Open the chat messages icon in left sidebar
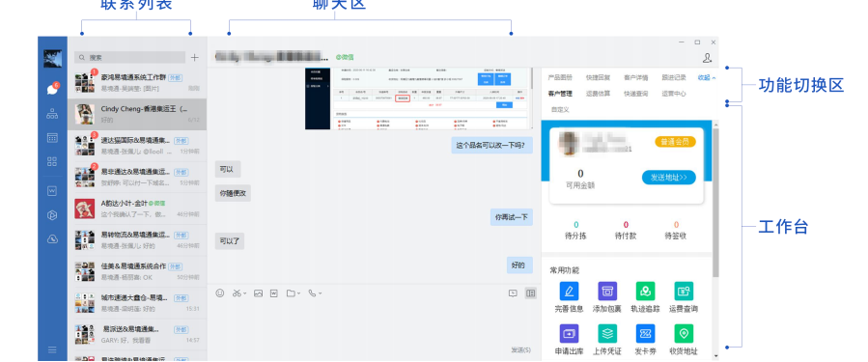The image size is (868, 362). pos(52,89)
